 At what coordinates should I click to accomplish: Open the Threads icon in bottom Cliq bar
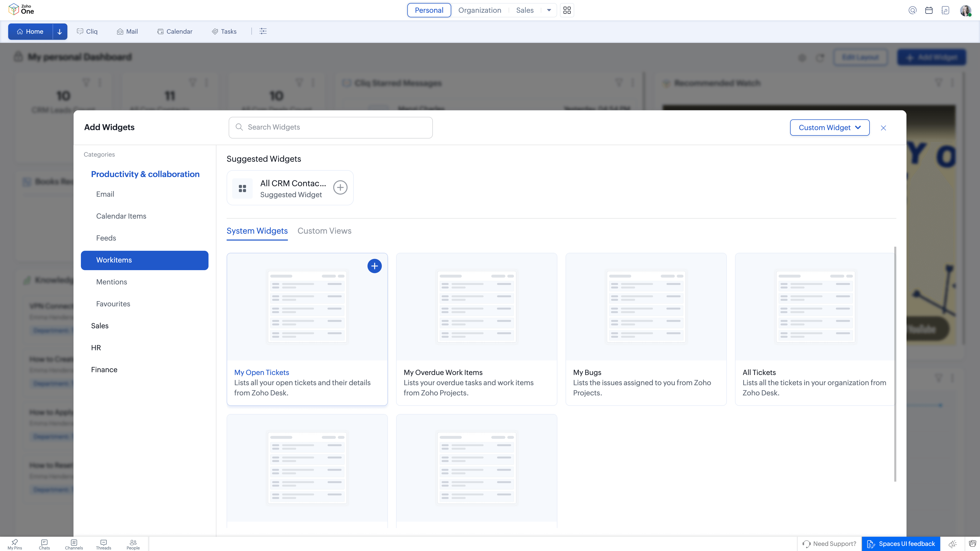(103, 543)
